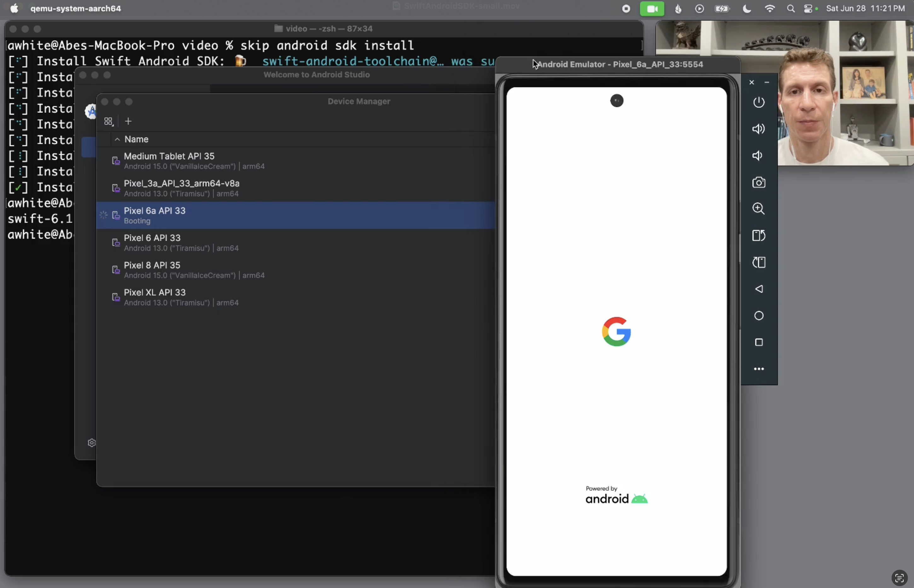Tap the emulator Back triangle button
This screenshot has height=588, width=914.
[x=759, y=289]
